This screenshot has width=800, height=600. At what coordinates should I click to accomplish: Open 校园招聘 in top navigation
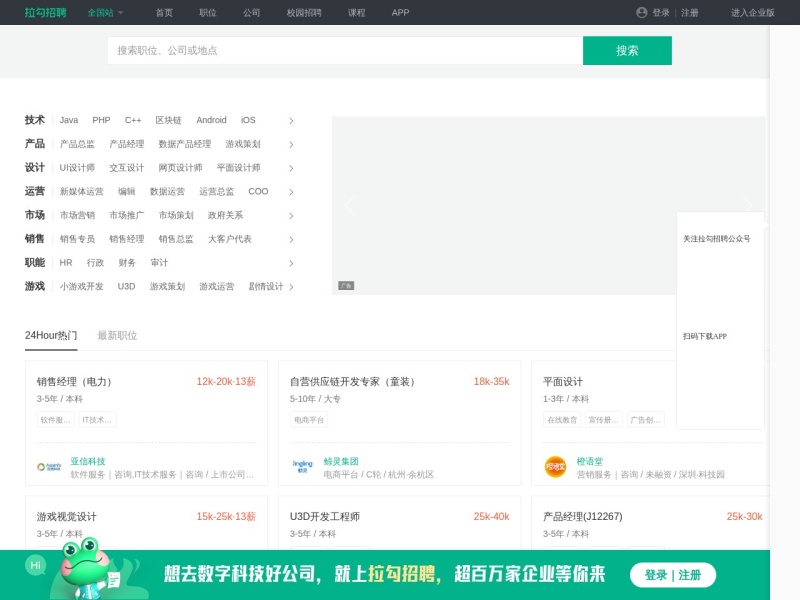point(304,13)
